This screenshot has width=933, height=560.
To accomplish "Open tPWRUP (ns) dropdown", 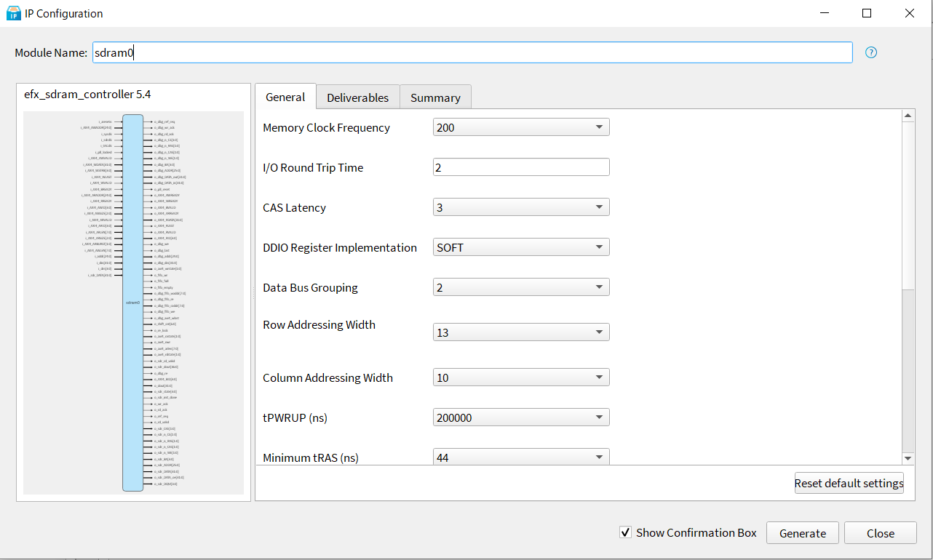I will [x=521, y=417].
